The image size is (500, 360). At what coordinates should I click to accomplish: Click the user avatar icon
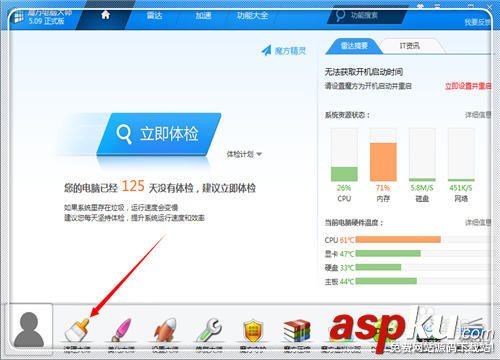coord(29,329)
